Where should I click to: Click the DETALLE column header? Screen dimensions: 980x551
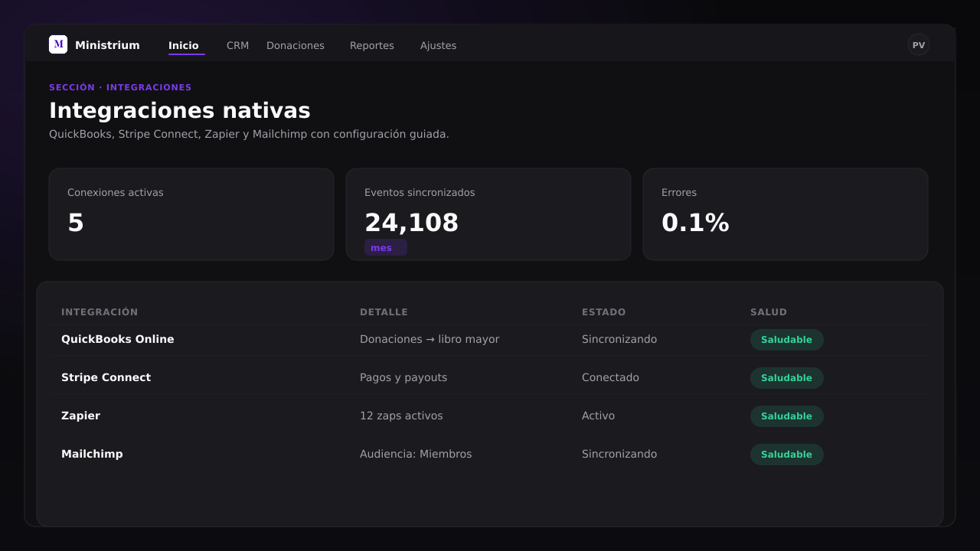(384, 312)
